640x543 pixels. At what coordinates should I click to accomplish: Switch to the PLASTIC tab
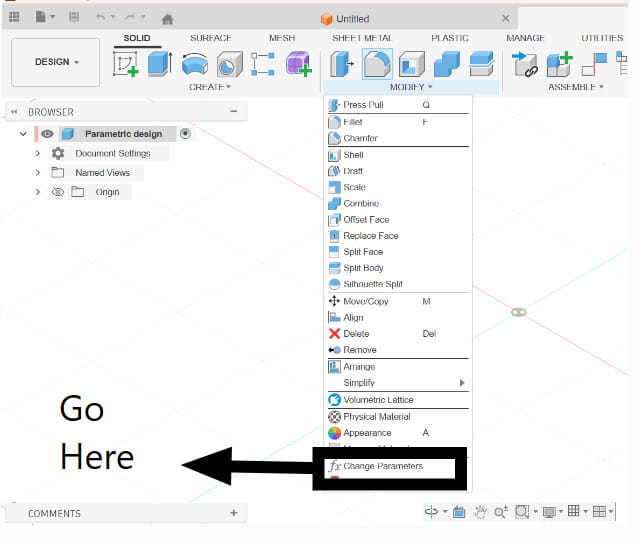450,38
